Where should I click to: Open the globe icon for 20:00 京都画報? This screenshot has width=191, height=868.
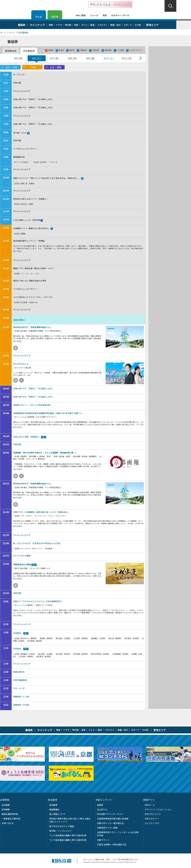pyautogui.click(x=15, y=476)
